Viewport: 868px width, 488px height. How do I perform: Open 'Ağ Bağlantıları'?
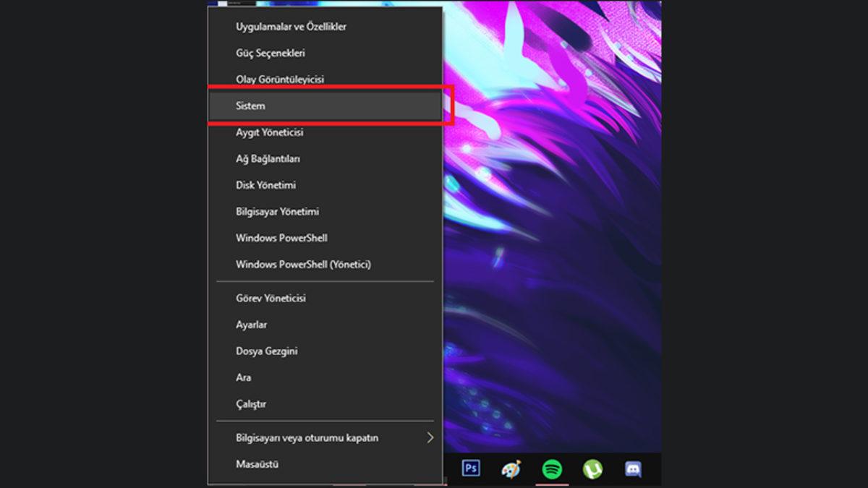click(x=268, y=159)
